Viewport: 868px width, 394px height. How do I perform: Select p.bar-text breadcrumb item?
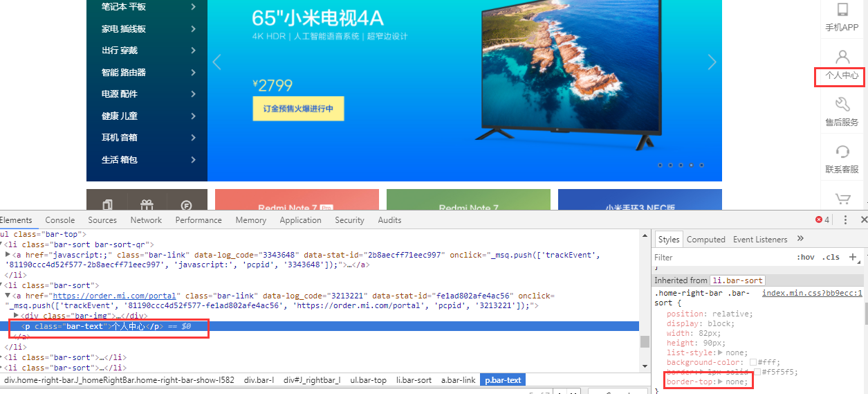pos(504,380)
